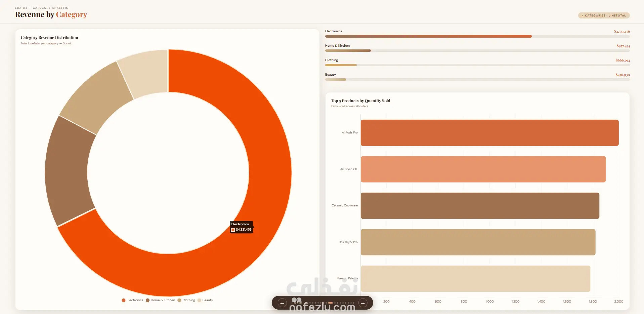
Task: Click the Home & Kitchen label above its bar
Action: (337, 46)
